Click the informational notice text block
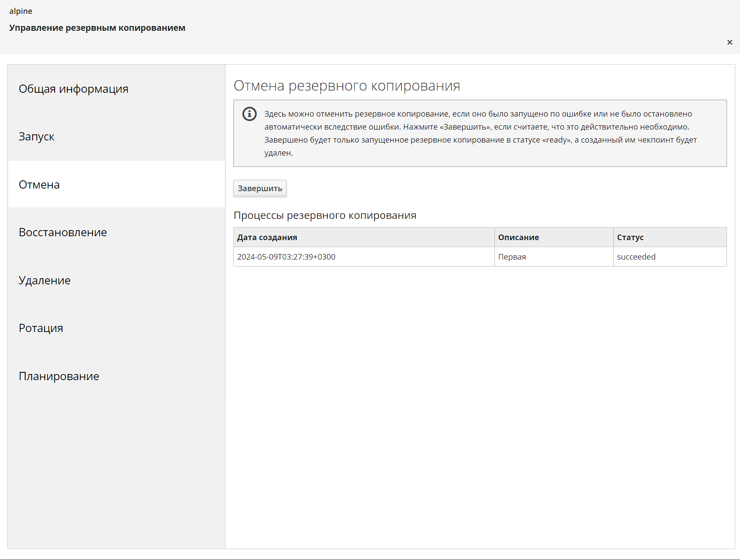 click(480, 133)
